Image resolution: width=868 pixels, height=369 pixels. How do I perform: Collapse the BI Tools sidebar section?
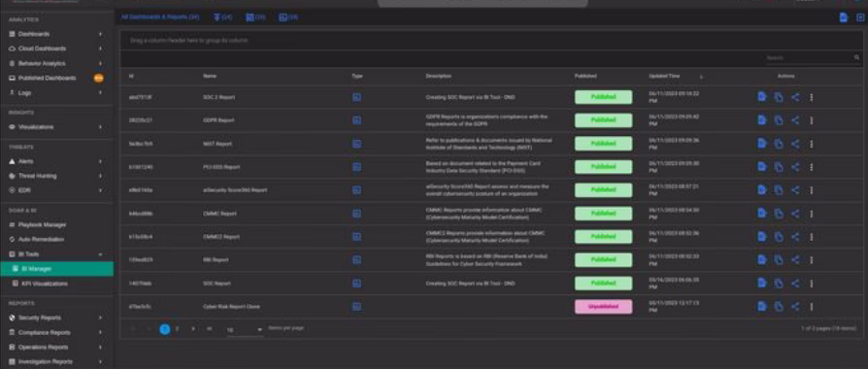(100, 254)
